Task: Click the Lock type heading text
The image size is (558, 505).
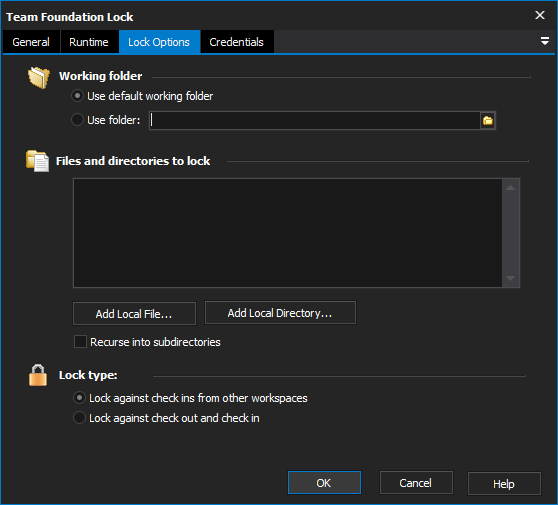Action: (x=88, y=375)
